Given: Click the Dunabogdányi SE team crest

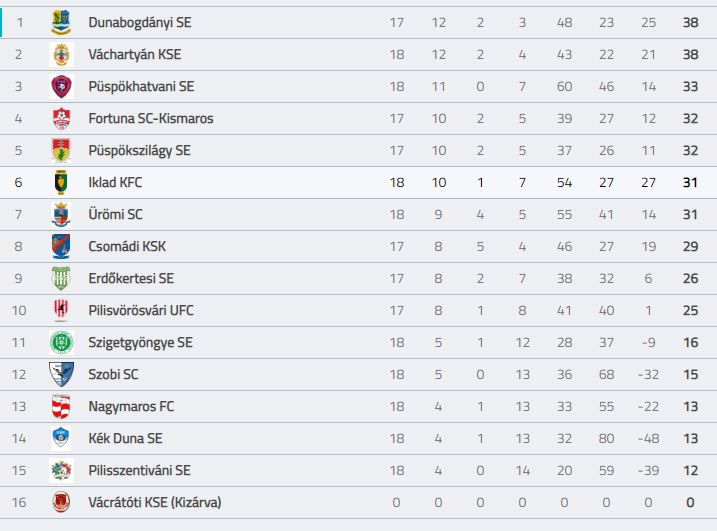Looking at the screenshot, I should coord(61,22).
